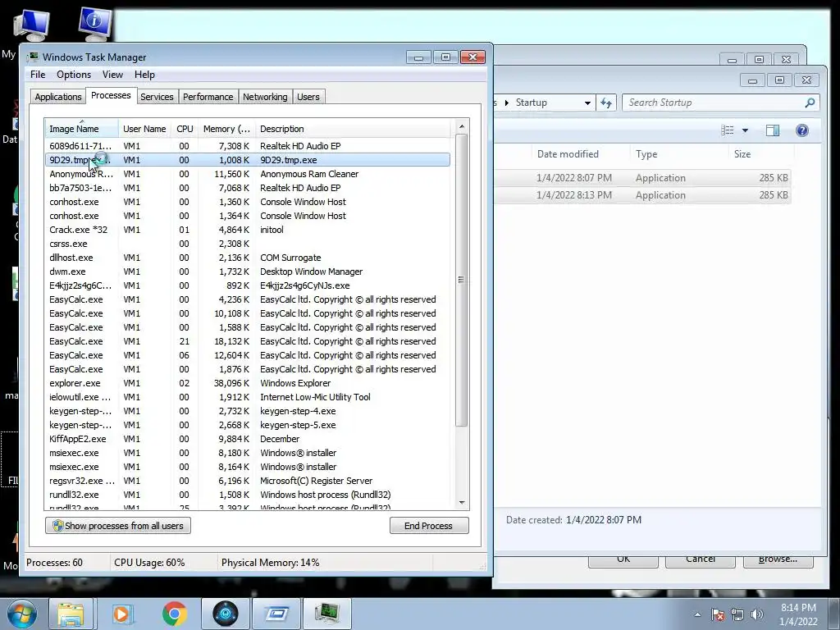Select the regsvr32.exe process row
The image size is (840, 630).
tap(247, 481)
